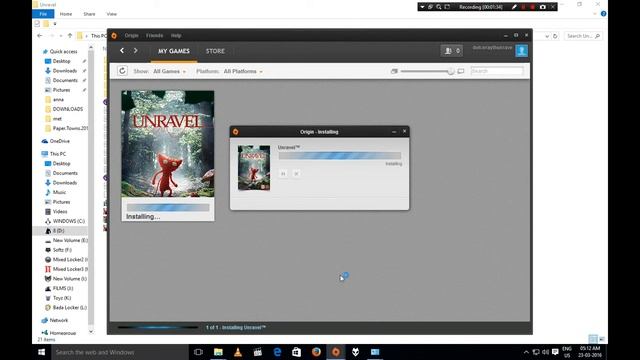The image size is (640, 360).
Task: Click Origin library search field
Action: pyautogui.click(x=497, y=71)
